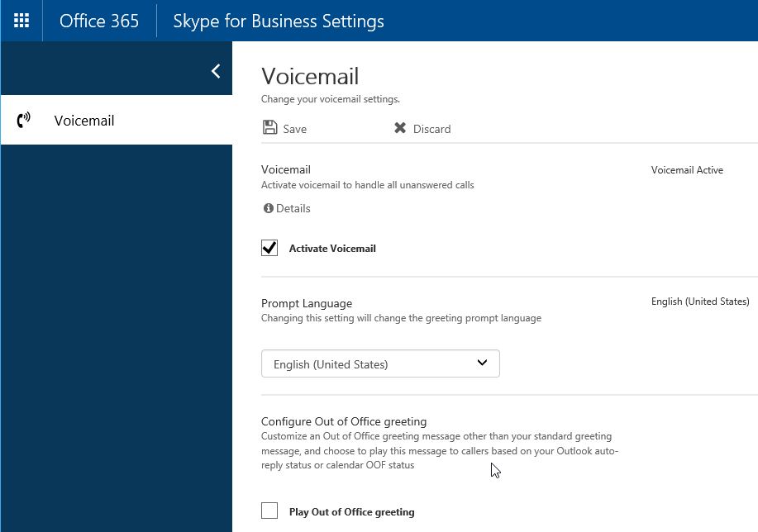Click the Skype for Business Settings title
Image resolution: width=758 pixels, height=532 pixels.
[x=278, y=21]
